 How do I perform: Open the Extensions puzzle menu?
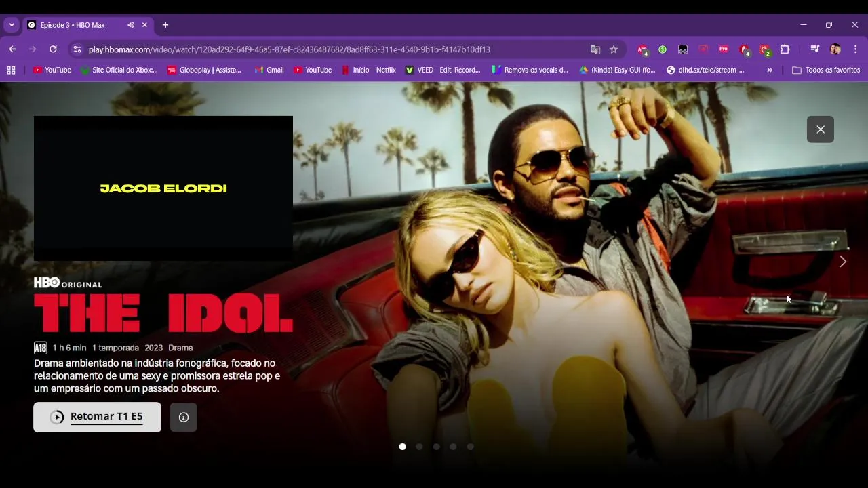click(x=785, y=49)
